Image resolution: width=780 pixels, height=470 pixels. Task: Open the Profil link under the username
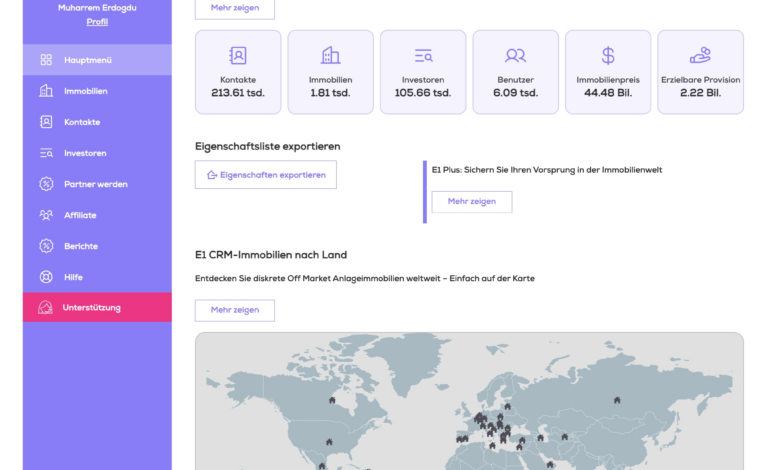tap(97, 21)
